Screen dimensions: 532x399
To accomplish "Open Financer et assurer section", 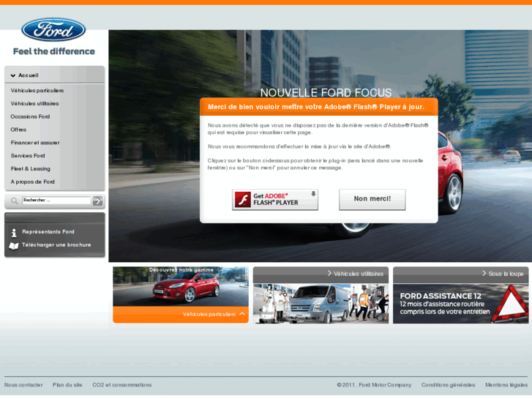I will [35, 143].
